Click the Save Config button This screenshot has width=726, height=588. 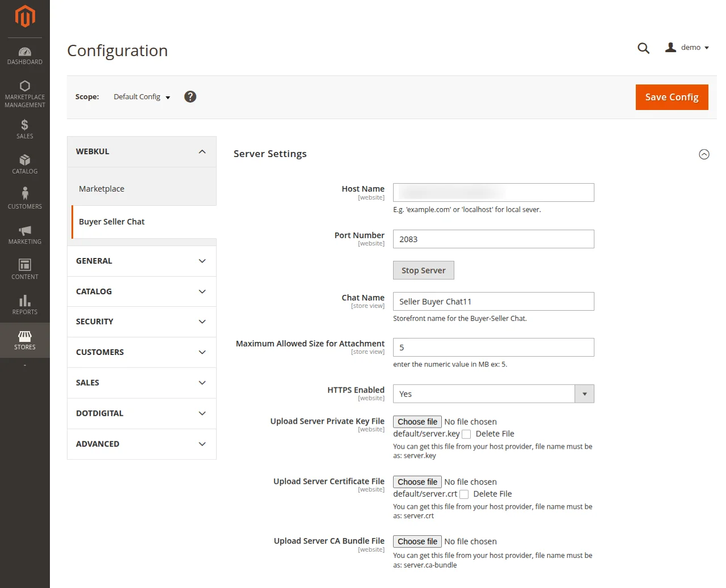[x=672, y=97]
